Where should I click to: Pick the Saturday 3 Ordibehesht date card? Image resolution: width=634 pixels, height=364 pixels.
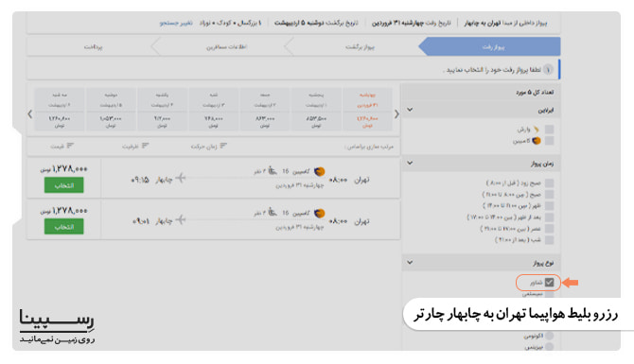[214, 109]
